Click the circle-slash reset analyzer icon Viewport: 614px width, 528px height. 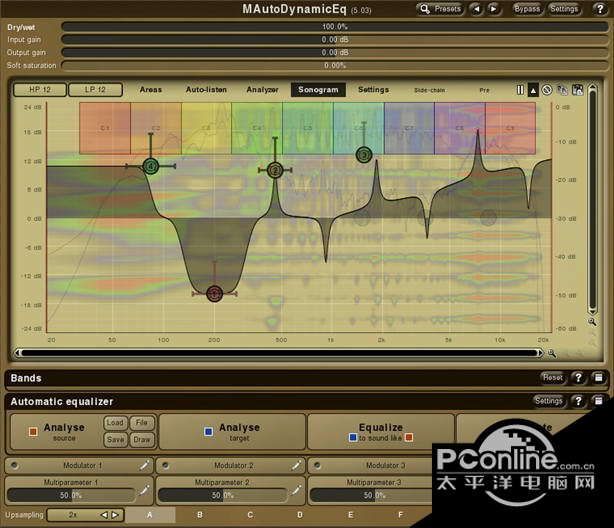tap(547, 90)
